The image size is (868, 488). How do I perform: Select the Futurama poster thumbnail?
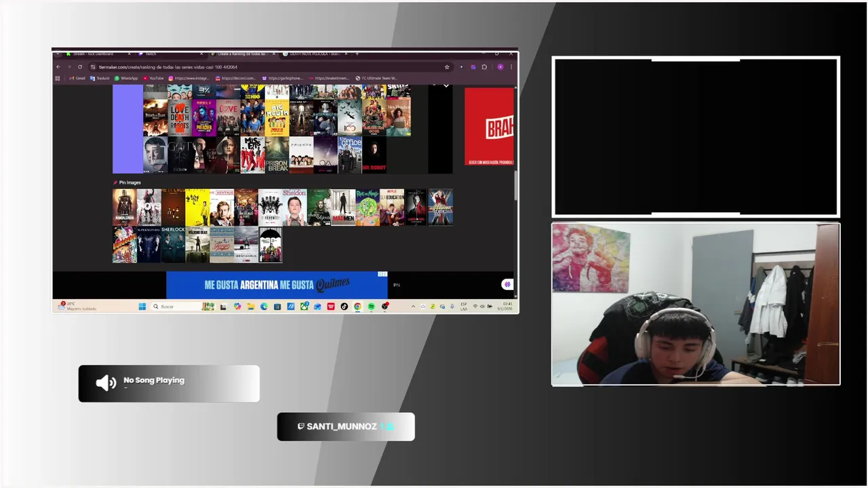coord(124,244)
